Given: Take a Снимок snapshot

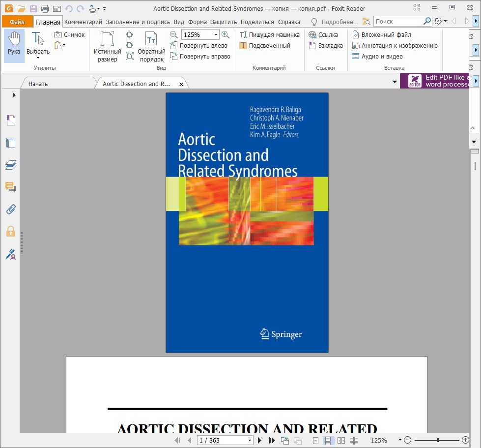Looking at the screenshot, I should click(x=69, y=35).
